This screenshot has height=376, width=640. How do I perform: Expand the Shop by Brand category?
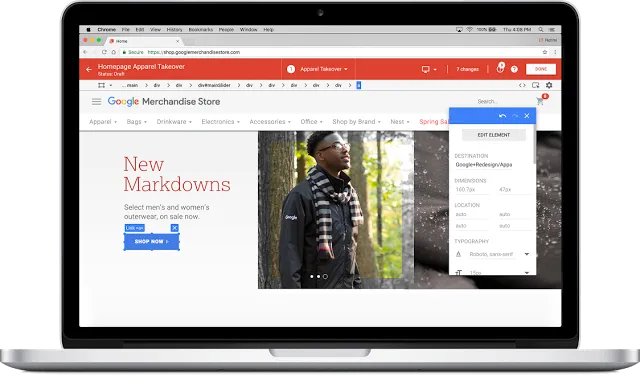(x=356, y=122)
